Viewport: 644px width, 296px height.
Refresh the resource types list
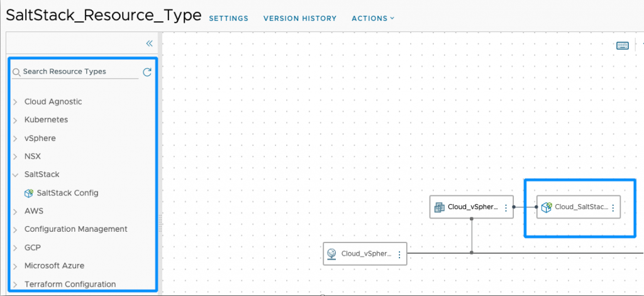[147, 72]
